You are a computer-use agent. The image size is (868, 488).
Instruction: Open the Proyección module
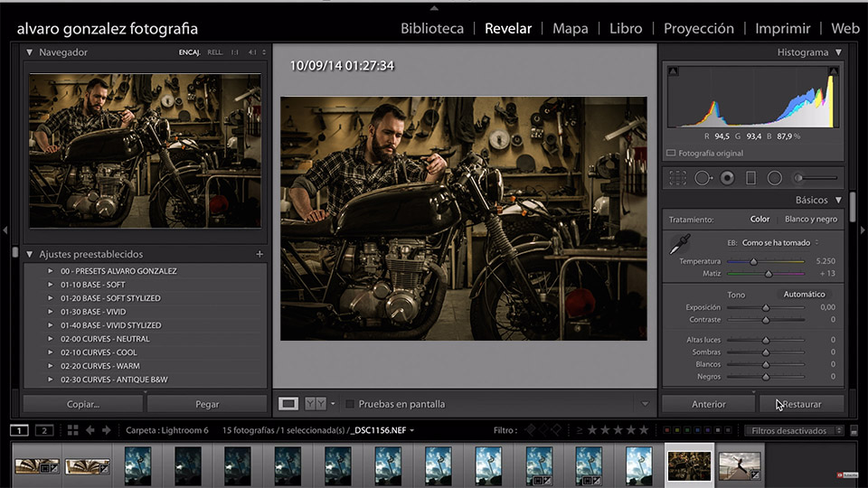[699, 28]
